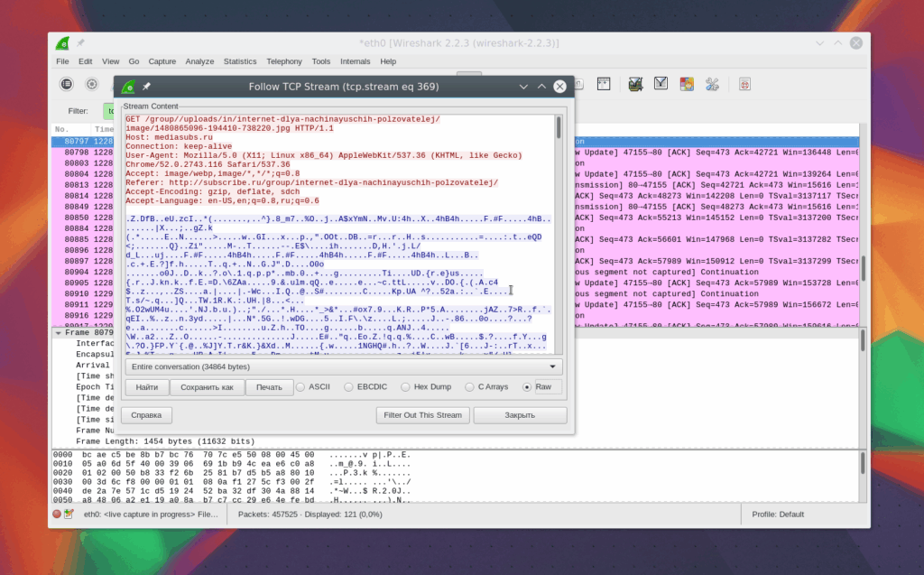
Task: Open the preferences tools icon in toolbar
Action: (x=712, y=84)
